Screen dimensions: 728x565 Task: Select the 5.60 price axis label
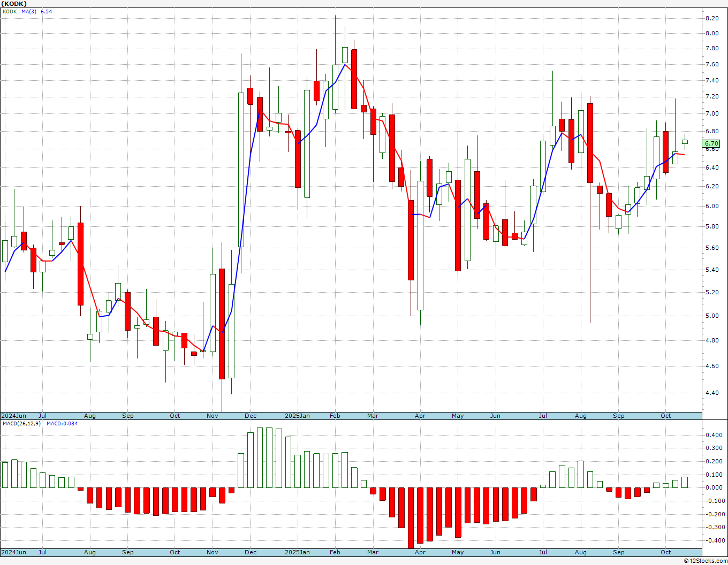click(x=712, y=248)
